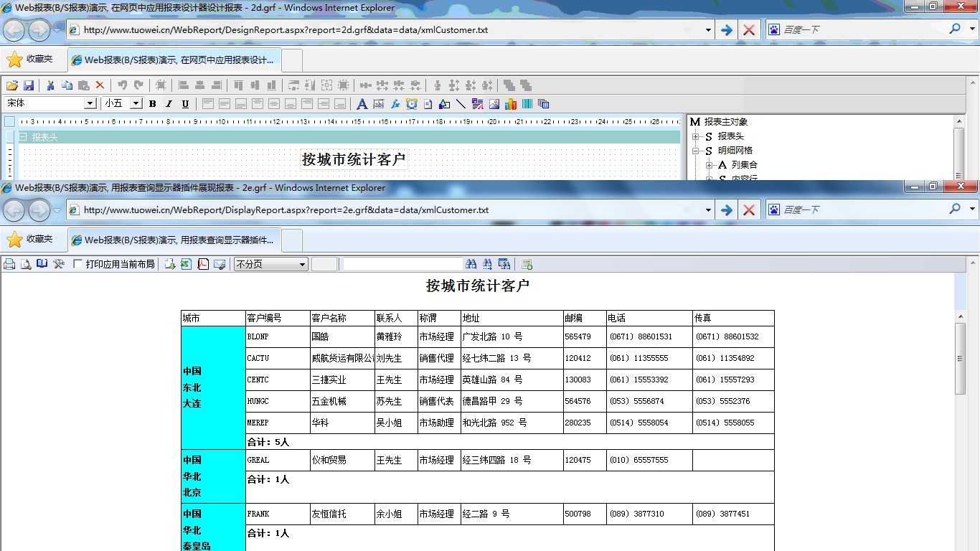The height and width of the screenshot is (551, 980).
Task: Click the Save report icon in designer toolbar
Action: pos(29,85)
